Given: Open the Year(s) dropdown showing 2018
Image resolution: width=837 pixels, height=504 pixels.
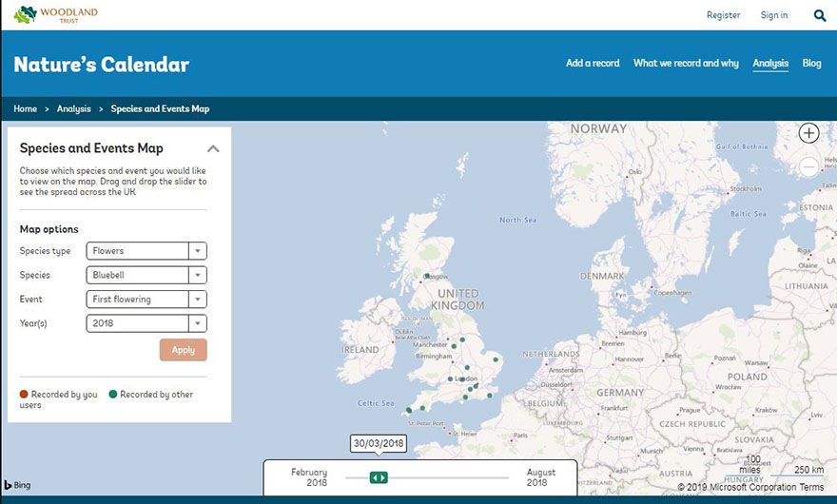Looking at the screenshot, I should point(146,323).
